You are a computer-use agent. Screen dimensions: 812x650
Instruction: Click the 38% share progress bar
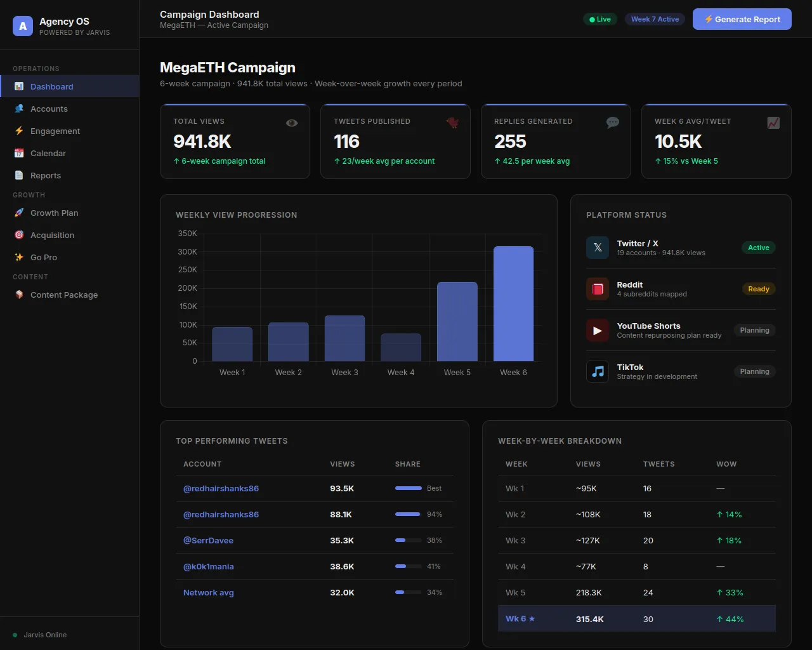(x=409, y=540)
